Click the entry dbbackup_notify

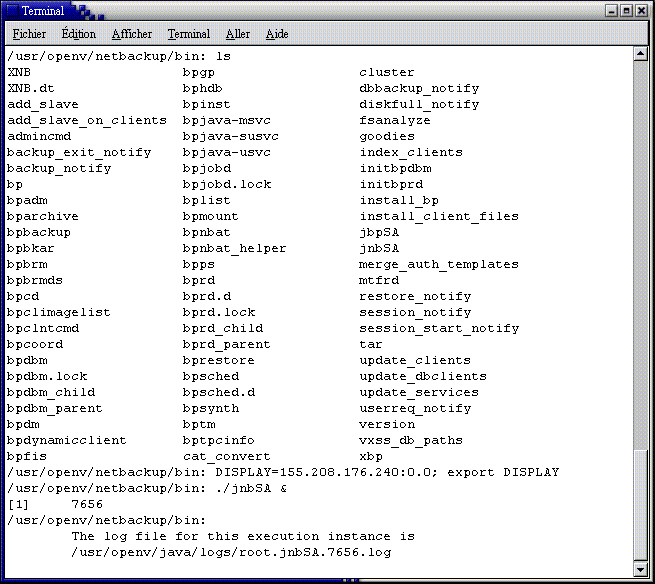point(419,89)
